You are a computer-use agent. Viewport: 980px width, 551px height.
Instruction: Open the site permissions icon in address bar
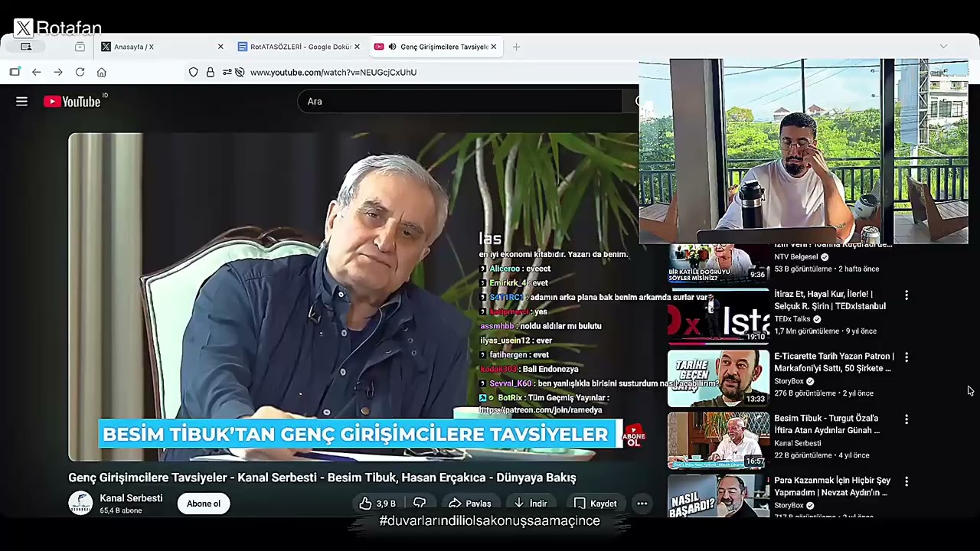tap(227, 72)
